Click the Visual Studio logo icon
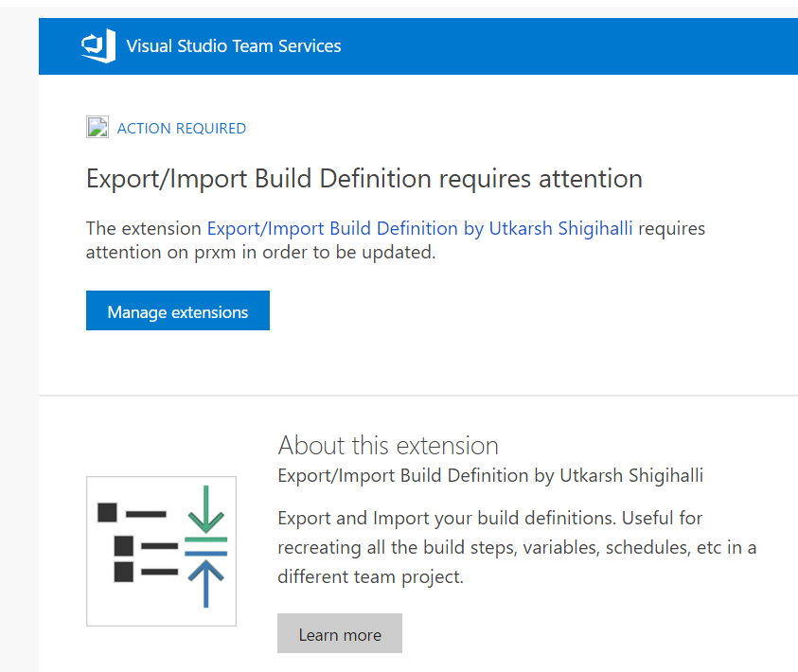The width and height of the screenshot is (798, 672). tap(98, 45)
